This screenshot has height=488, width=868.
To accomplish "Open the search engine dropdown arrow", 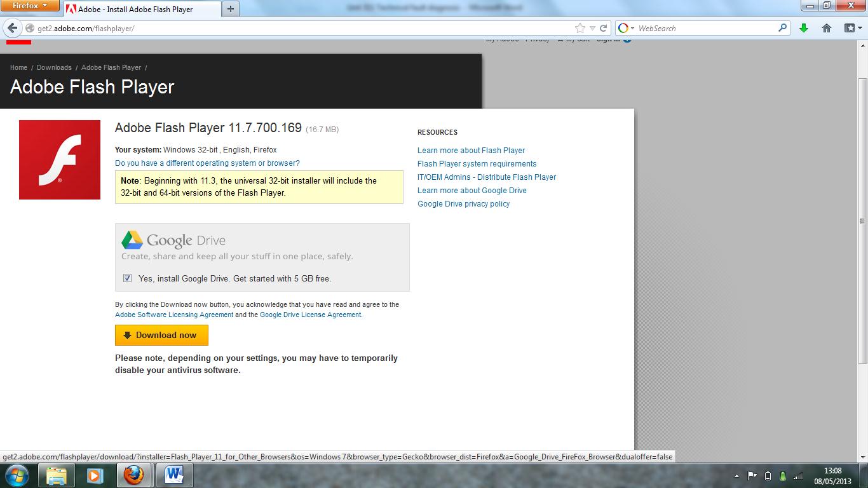I will pos(632,28).
